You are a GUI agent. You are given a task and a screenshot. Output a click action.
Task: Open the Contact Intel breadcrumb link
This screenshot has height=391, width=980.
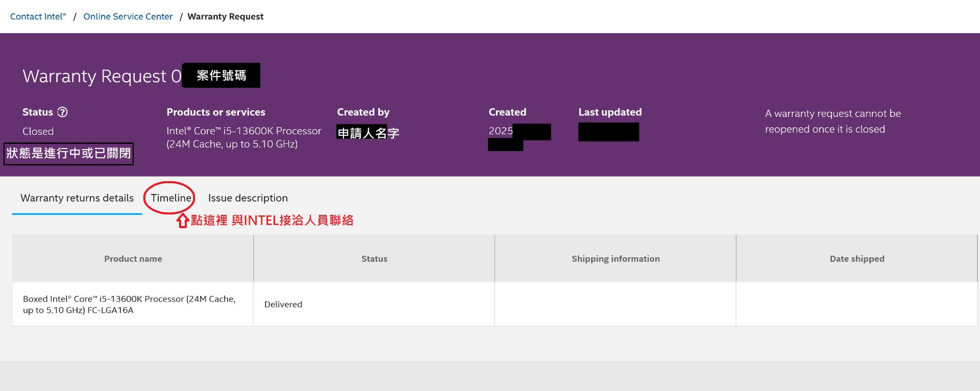(x=38, y=16)
